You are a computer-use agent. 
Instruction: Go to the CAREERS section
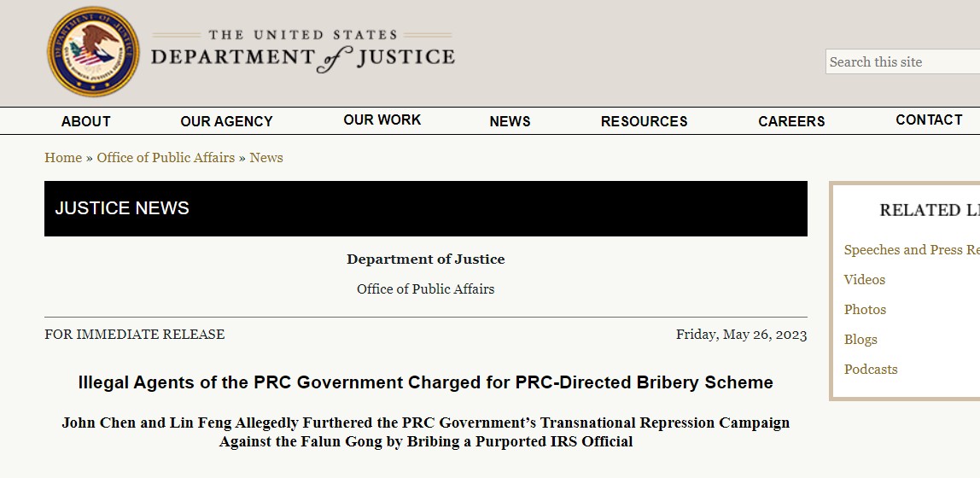pyautogui.click(x=791, y=121)
